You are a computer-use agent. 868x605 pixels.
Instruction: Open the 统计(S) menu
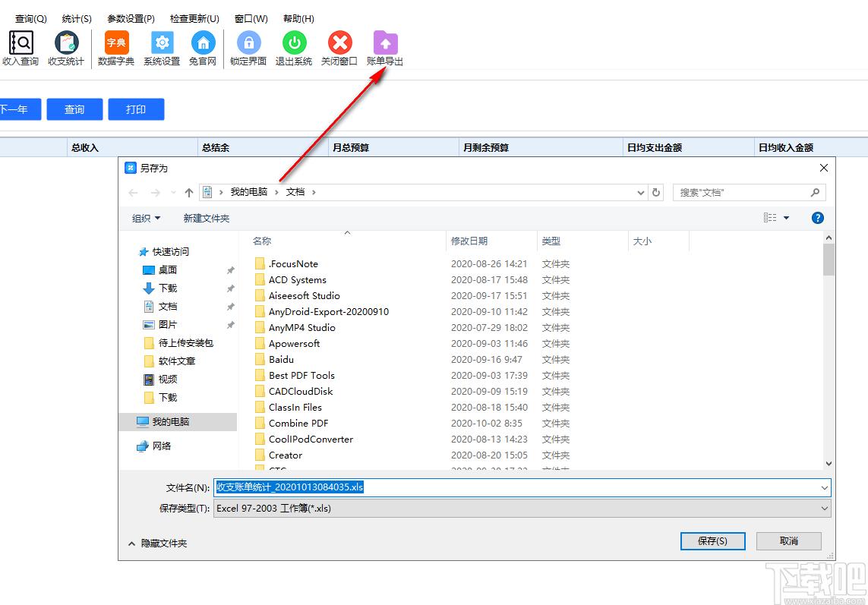[77, 18]
